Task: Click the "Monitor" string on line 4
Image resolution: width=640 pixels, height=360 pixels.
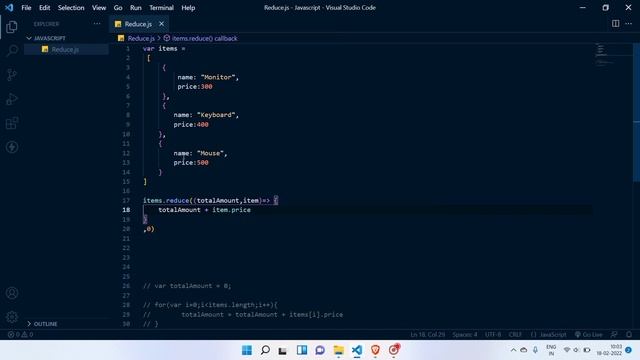Action: [x=218, y=77]
